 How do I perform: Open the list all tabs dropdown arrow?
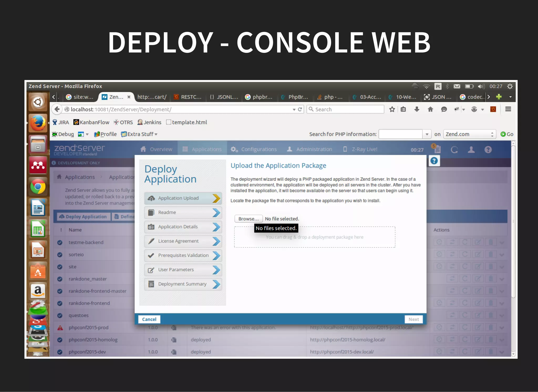[510, 97]
